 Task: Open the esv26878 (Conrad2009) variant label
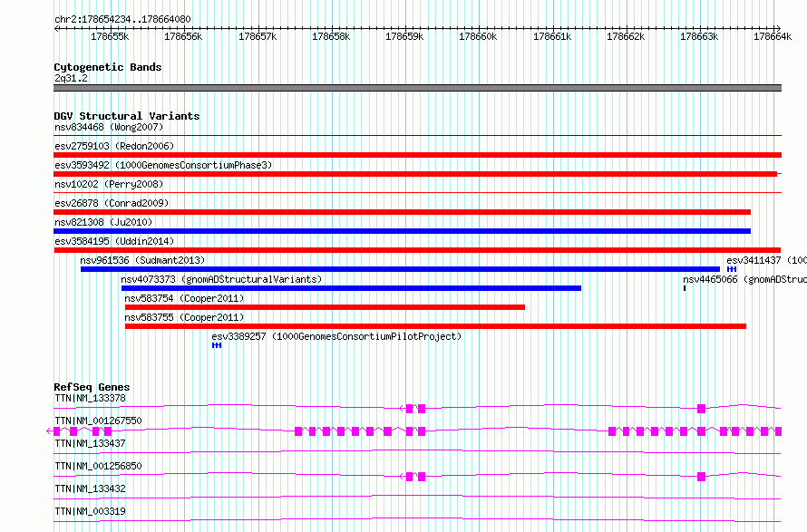tap(112, 203)
